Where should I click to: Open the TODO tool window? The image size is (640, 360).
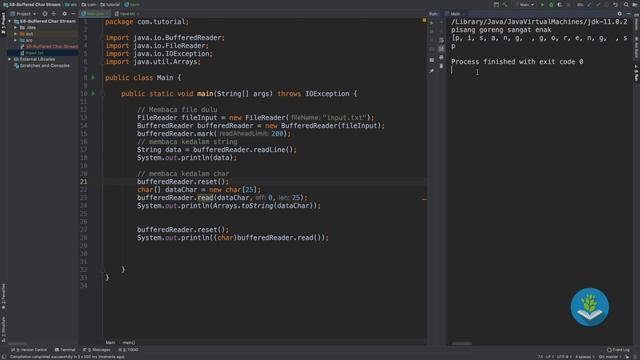129,350
